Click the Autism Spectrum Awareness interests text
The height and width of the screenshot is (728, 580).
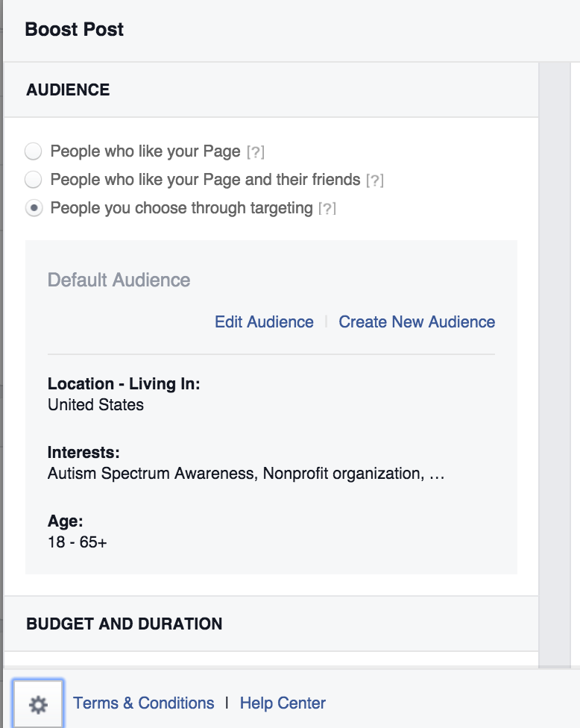pyautogui.click(x=246, y=474)
